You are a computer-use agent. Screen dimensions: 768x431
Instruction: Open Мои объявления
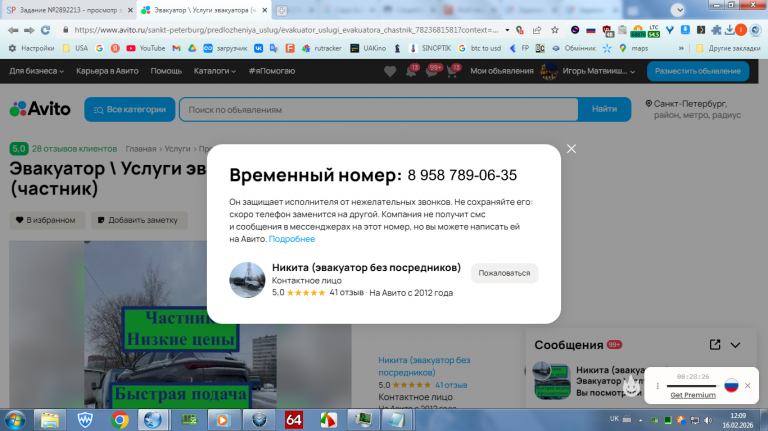pos(502,71)
